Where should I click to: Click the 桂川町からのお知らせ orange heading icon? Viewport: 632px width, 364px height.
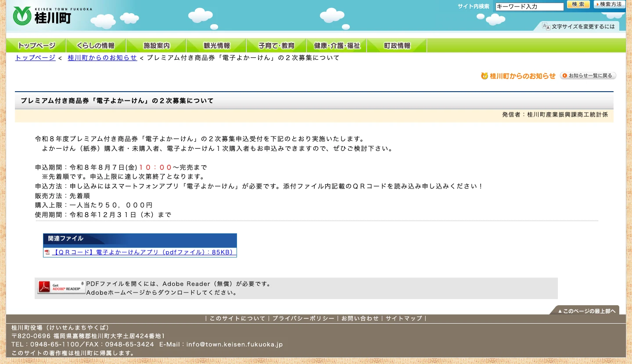coord(485,76)
